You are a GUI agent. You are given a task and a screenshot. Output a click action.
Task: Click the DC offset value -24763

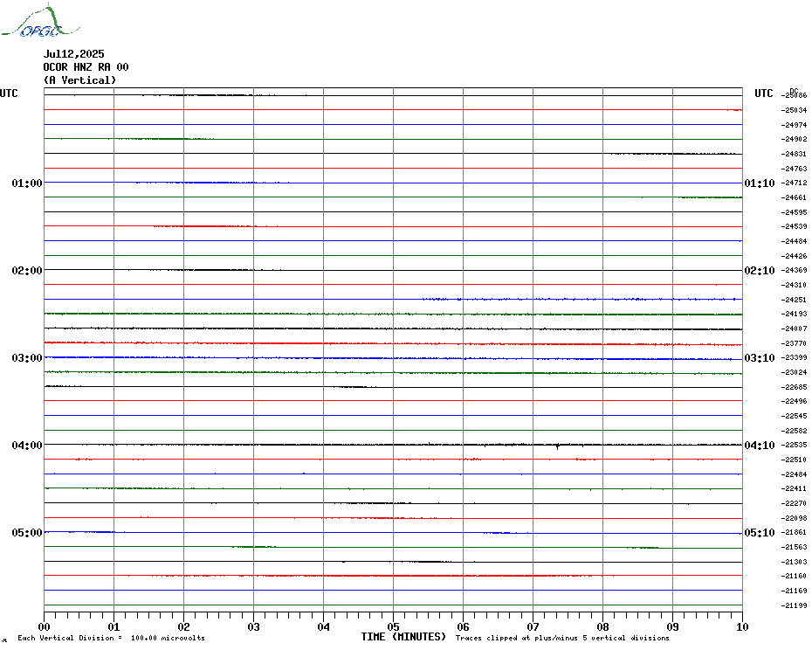coord(794,169)
